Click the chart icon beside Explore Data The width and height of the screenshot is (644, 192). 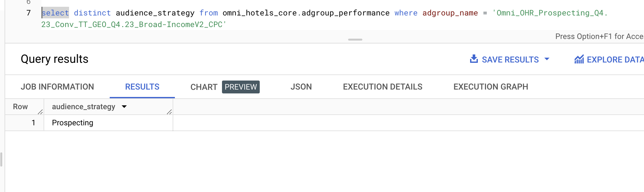pos(579,59)
